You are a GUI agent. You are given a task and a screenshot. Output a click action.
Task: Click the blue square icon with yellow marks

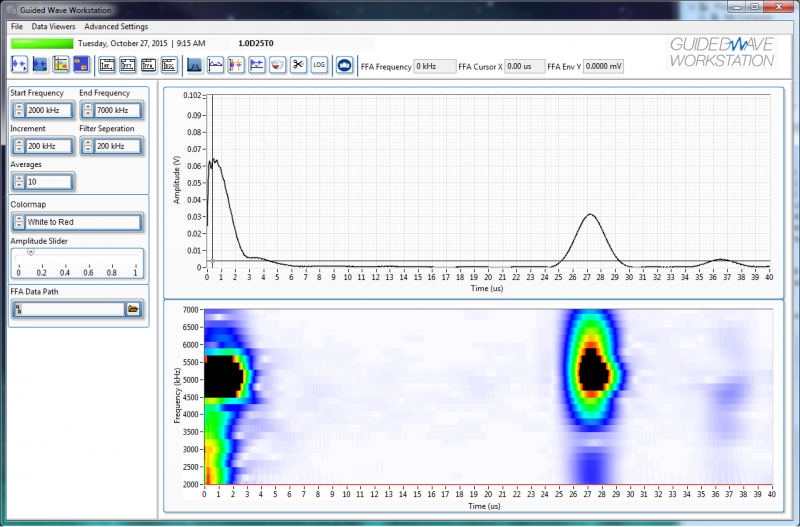tap(81, 65)
